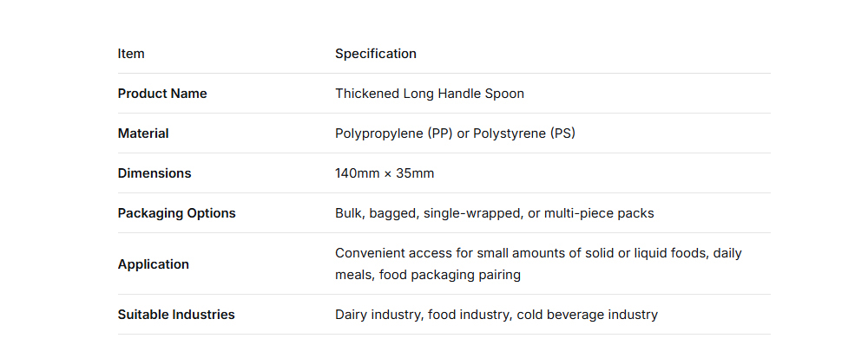Click the 'Dimensions' row label
Viewport: 868px width, 358px height.
[155, 173]
